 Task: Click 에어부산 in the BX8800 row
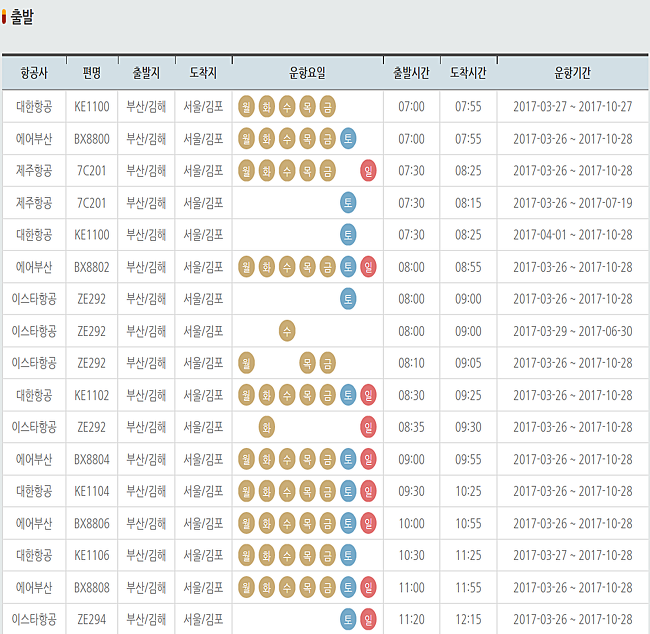point(34,139)
